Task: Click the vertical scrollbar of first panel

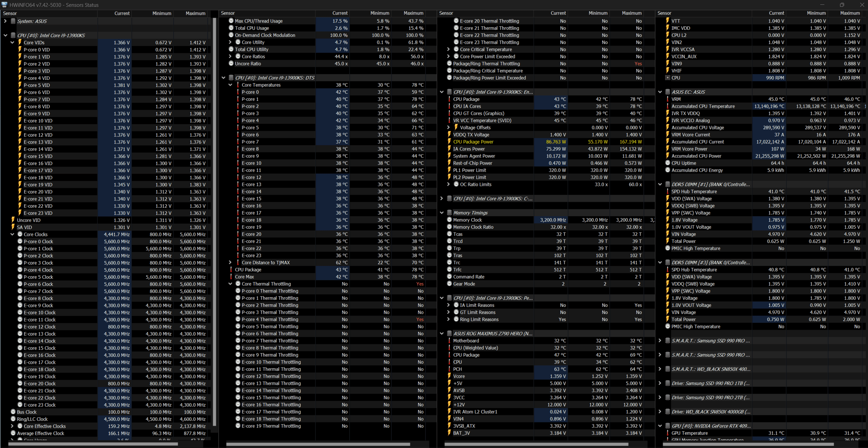Action: coord(215,222)
